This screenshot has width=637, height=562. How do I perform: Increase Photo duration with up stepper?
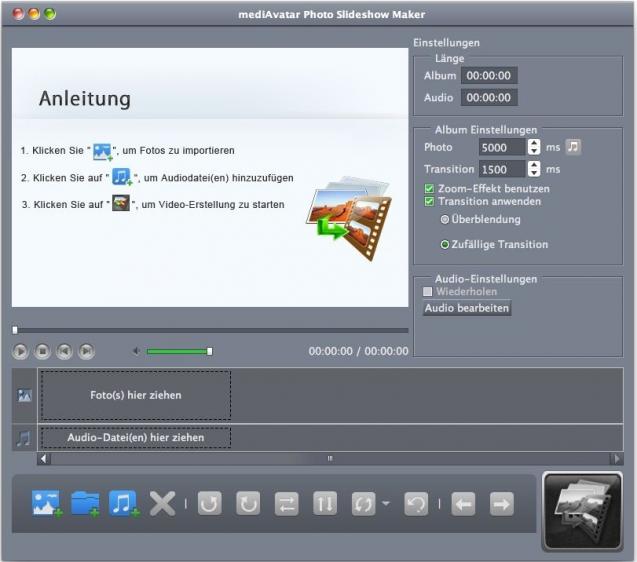point(534,143)
